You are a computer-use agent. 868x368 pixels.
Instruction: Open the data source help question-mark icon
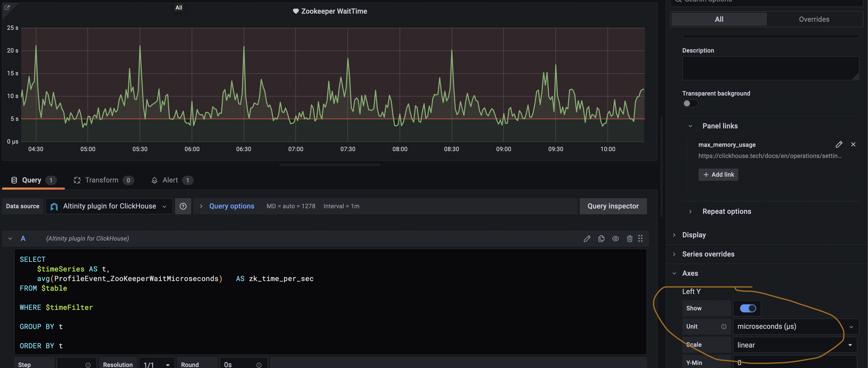183,206
